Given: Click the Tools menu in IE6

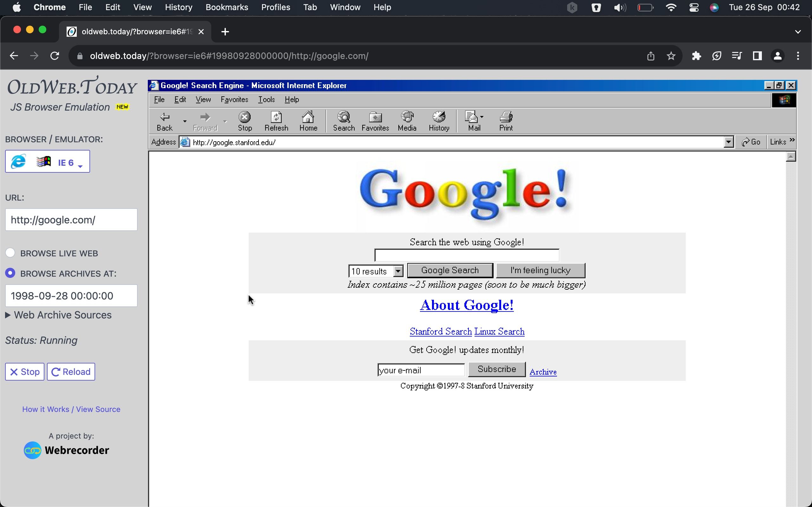Looking at the screenshot, I should [266, 99].
